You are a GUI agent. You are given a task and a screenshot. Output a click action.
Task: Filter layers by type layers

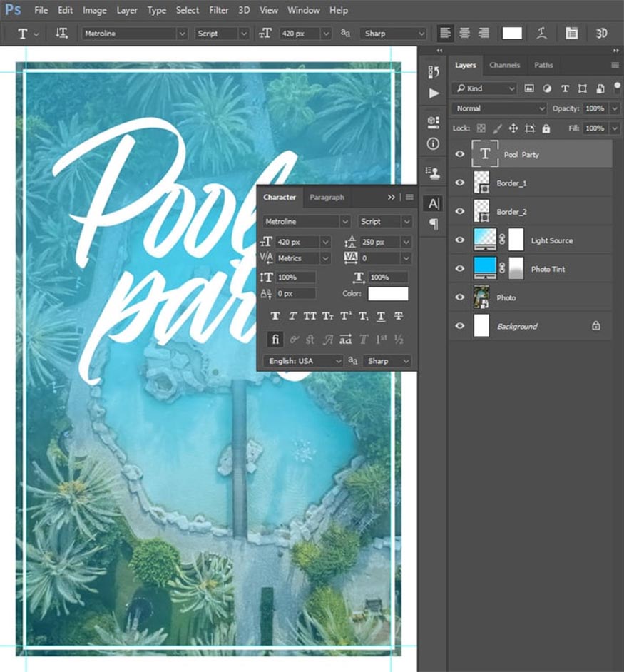pyautogui.click(x=565, y=88)
